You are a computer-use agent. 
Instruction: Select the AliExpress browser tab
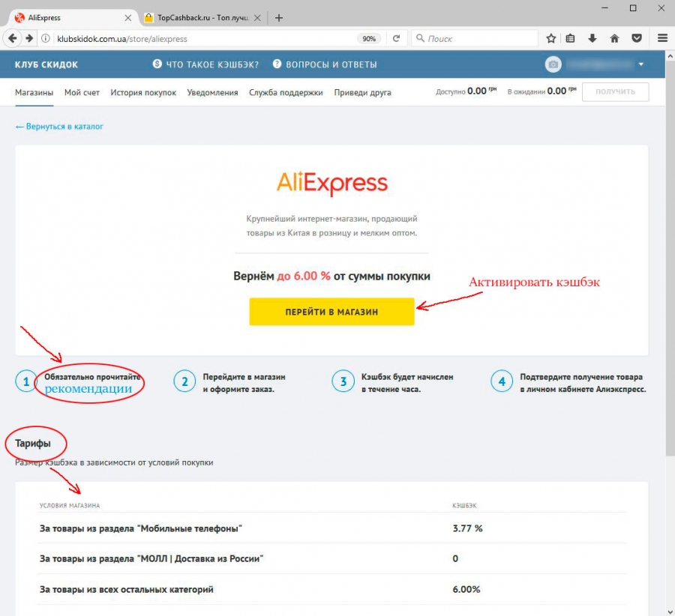(73, 18)
